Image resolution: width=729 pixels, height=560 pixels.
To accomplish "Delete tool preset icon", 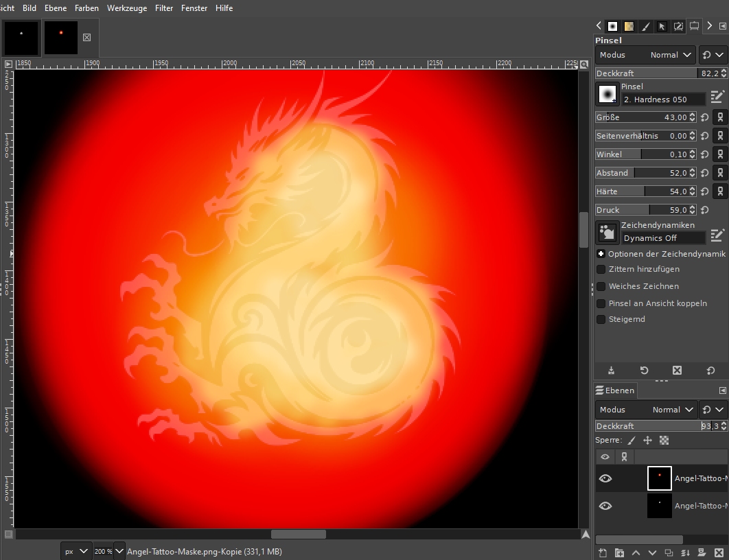I will point(678,371).
